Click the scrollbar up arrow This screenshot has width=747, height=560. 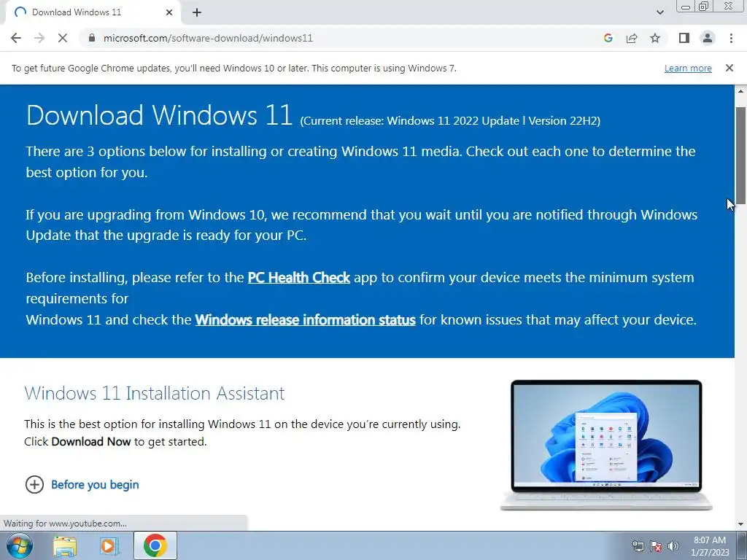pyautogui.click(x=740, y=90)
